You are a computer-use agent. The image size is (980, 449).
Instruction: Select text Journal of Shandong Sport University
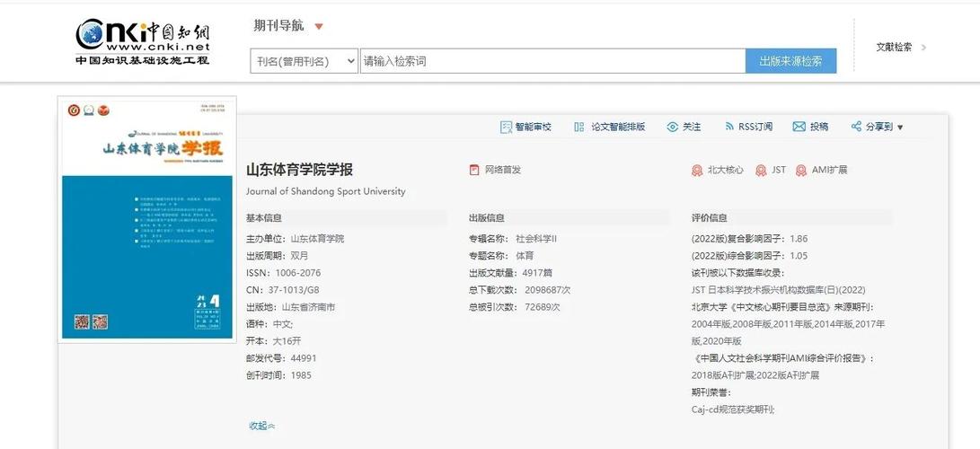tap(326, 191)
